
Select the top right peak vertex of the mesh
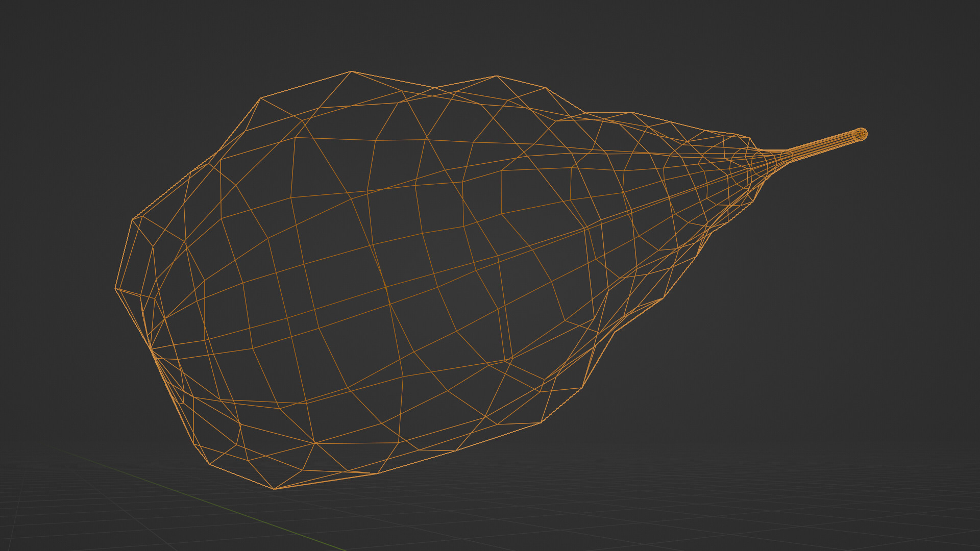pyautogui.click(x=497, y=76)
